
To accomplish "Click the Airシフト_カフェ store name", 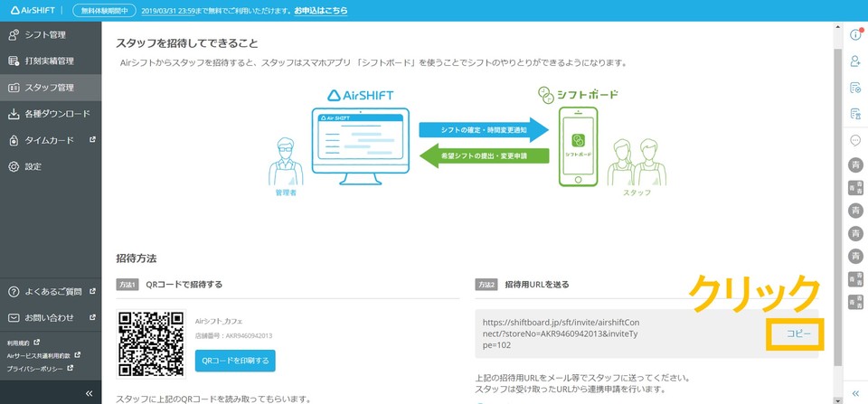I will [219, 321].
